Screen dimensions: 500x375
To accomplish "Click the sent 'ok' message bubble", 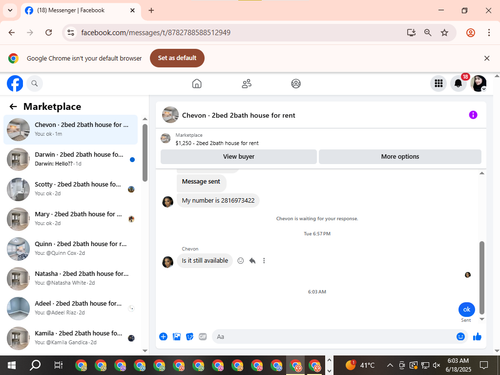I will click(x=467, y=309).
